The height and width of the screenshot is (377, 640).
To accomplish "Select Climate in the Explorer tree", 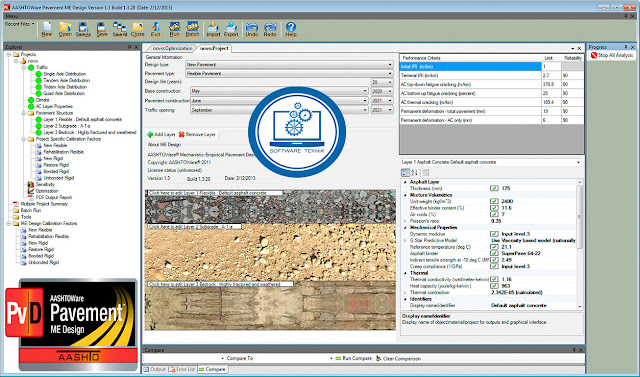I will [42, 100].
